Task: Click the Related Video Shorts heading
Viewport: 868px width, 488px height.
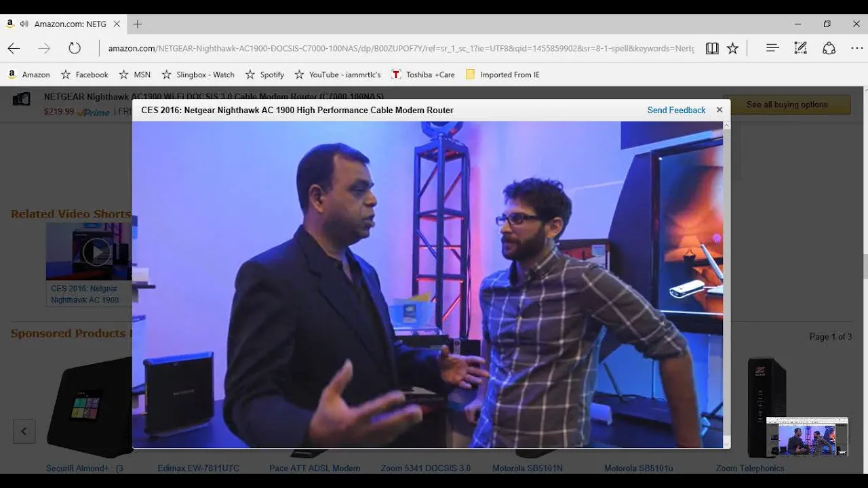Action: click(71, 214)
